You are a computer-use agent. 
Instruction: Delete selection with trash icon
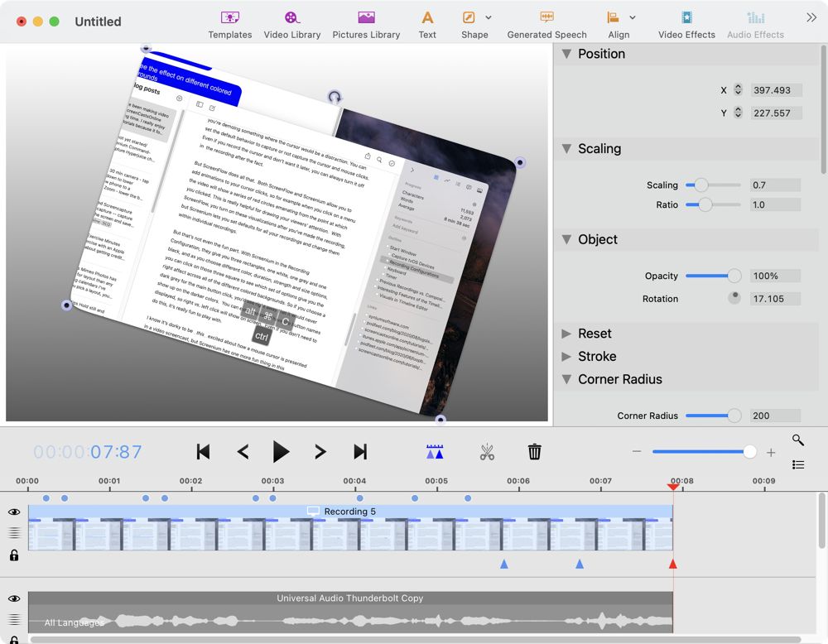[x=535, y=452]
